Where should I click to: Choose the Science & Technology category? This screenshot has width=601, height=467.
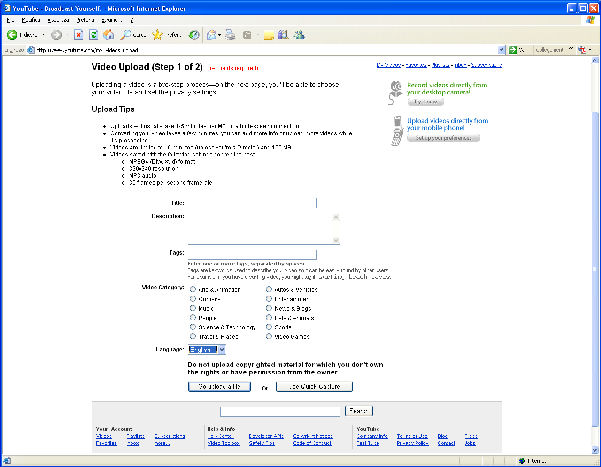point(193,327)
